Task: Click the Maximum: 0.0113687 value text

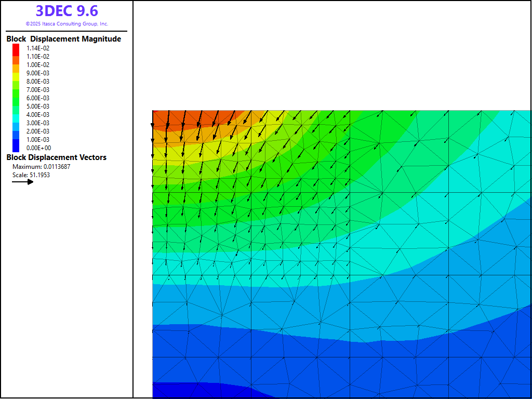Action: tap(41, 167)
